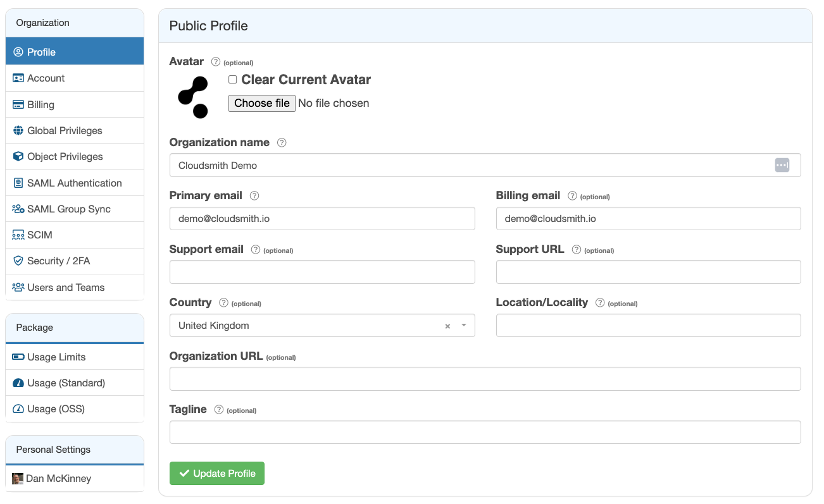Viewport: 824px width, 504px height.
Task: Open SAML Authentication settings
Action: [x=75, y=183]
